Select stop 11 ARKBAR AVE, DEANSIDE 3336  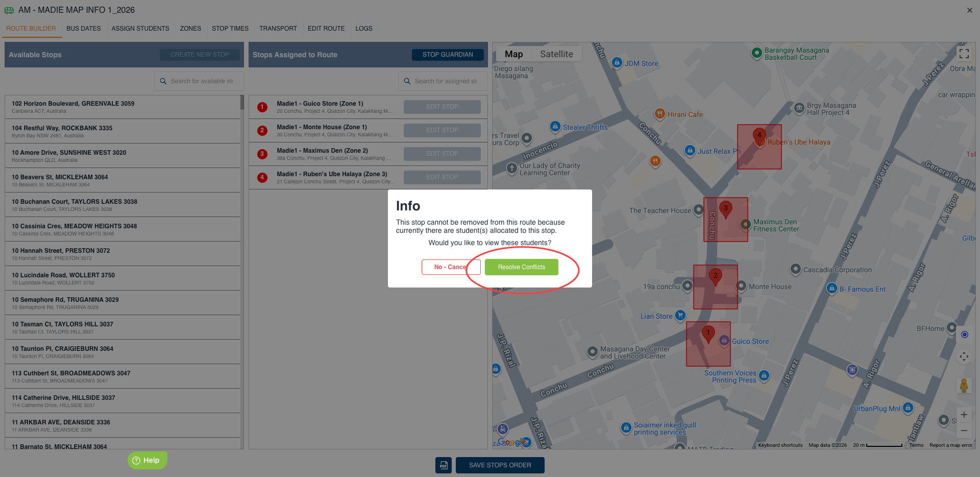tap(122, 425)
